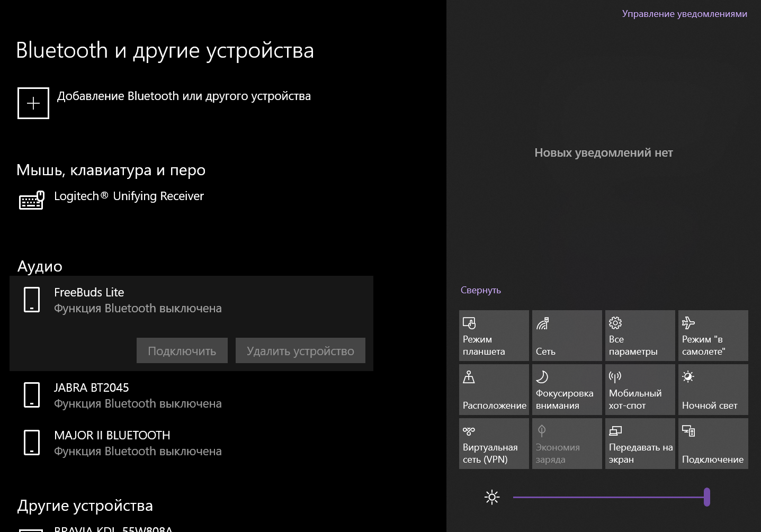Select the MAJOR II BLUETOOTH device row

pos(191,443)
